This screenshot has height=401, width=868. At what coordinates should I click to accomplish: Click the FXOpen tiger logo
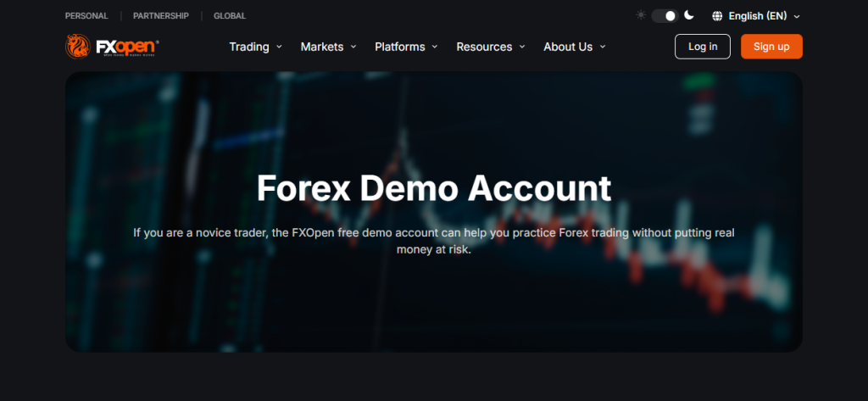113,47
